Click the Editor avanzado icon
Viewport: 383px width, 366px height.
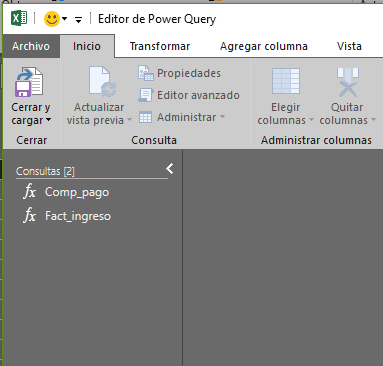pyautogui.click(x=146, y=95)
